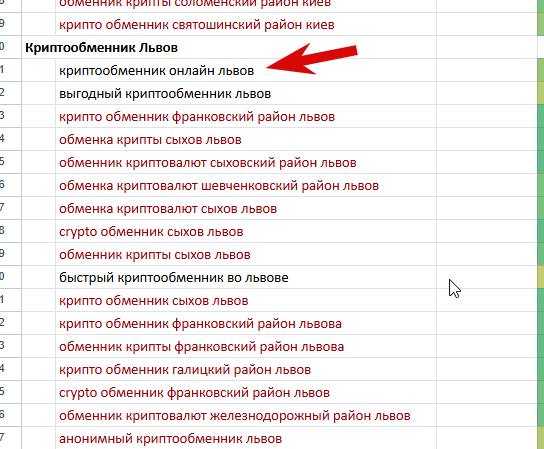The width and height of the screenshot is (544, 449).
Task: Select 'крипто обменник франковский район львова'
Action: click(x=246, y=323)
